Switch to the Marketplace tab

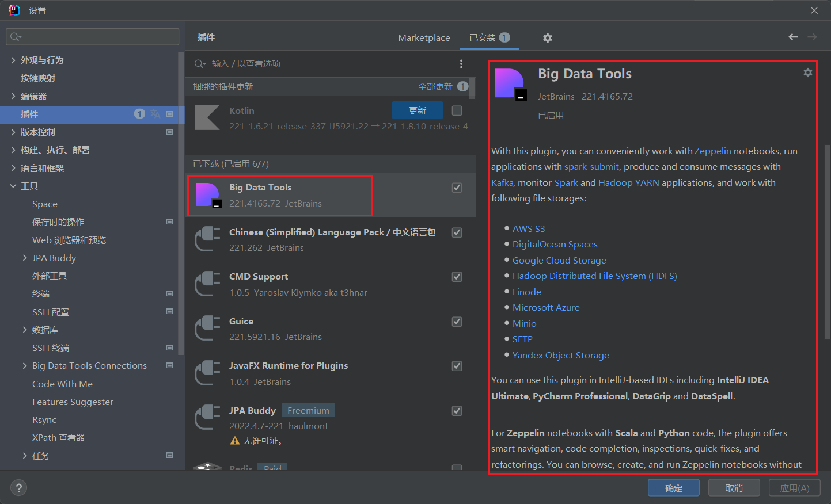424,38
